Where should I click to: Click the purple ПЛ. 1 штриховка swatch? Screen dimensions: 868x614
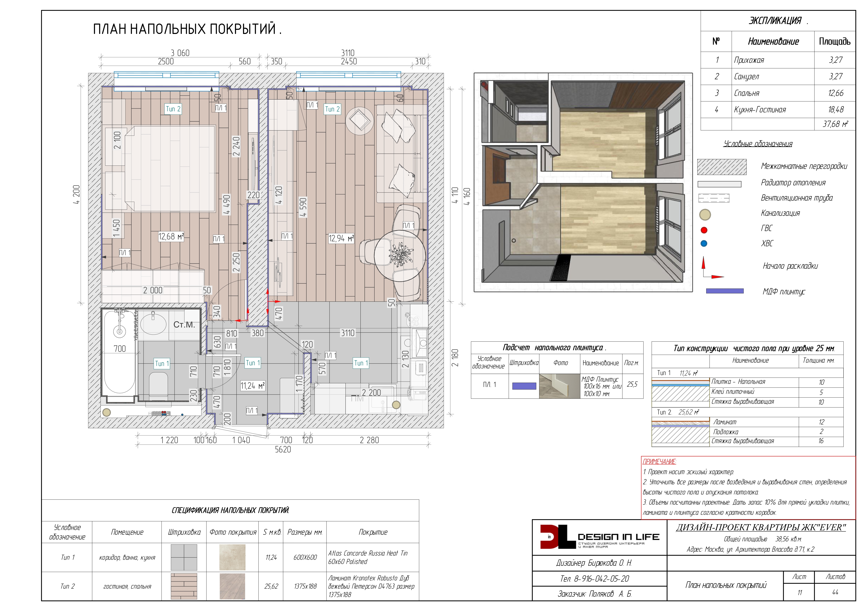pyautogui.click(x=524, y=386)
